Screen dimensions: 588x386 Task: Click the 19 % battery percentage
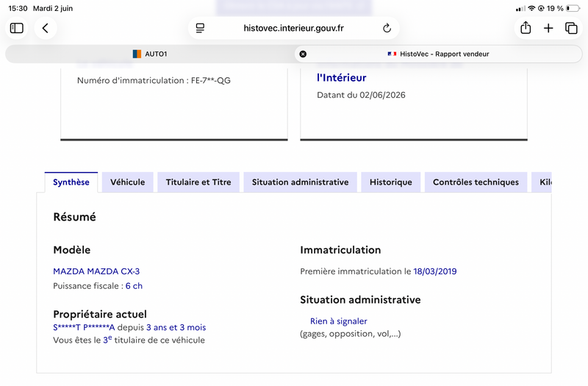pos(555,8)
